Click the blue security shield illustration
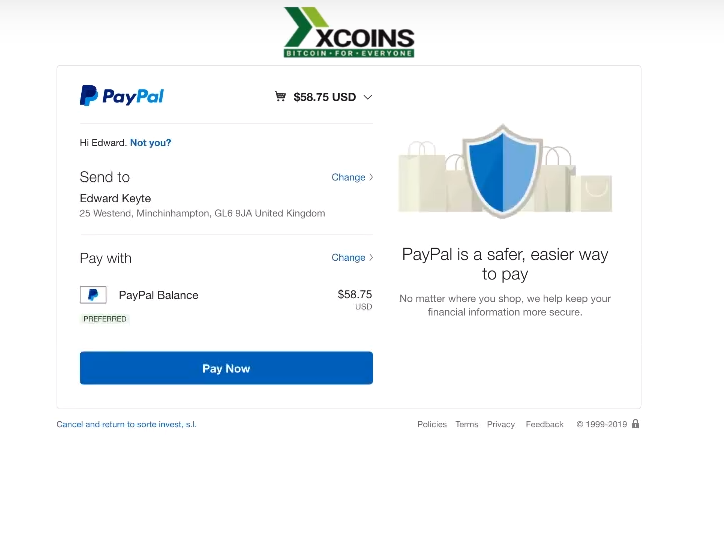724x533 pixels. coord(503,171)
